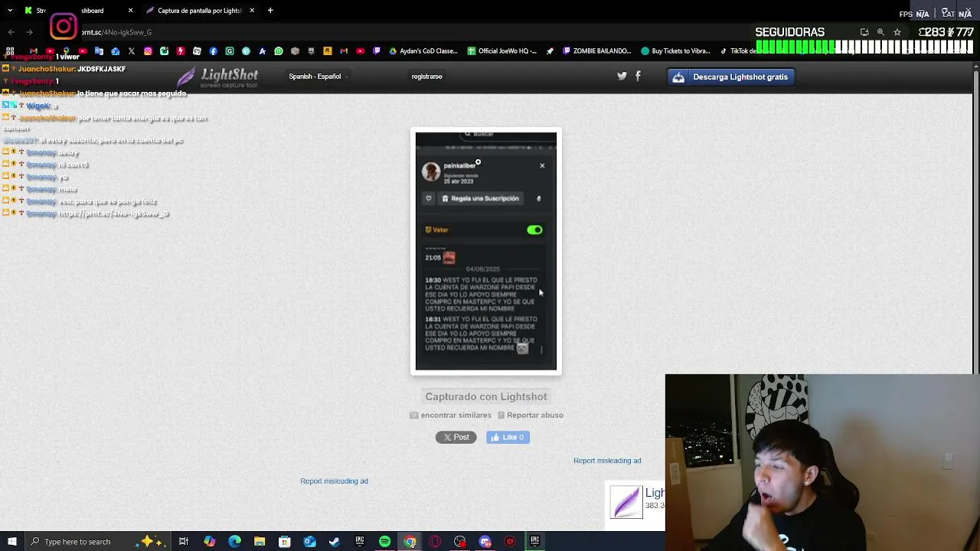The image size is (980, 551).
Task: Open the X (Twitter) bookmark icon
Action: pos(132,51)
